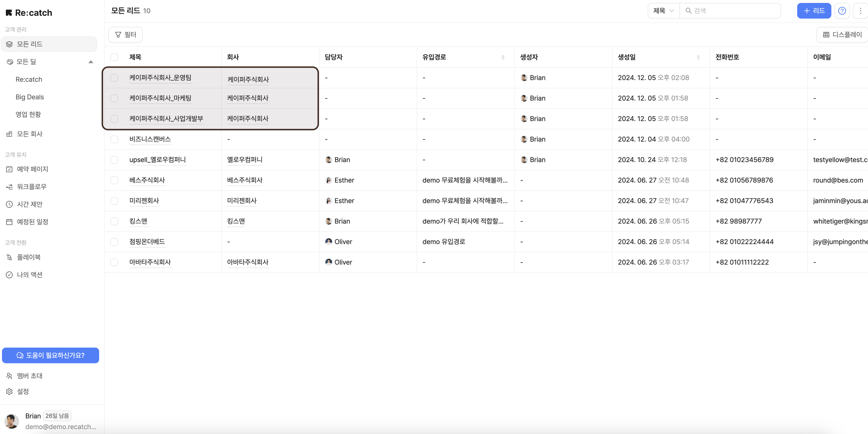Open 설정 via the gear icon

click(9, 391)
